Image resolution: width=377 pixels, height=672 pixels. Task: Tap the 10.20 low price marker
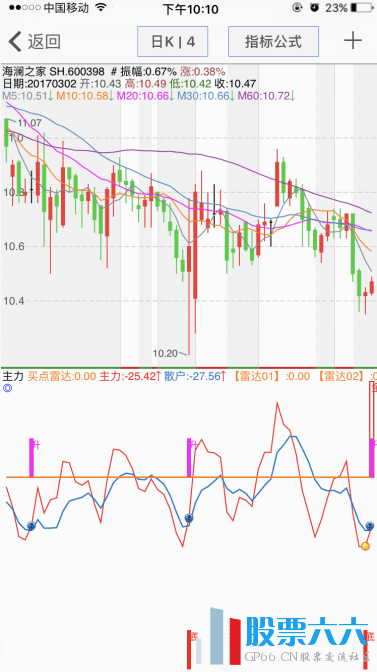tap(165, 353)
